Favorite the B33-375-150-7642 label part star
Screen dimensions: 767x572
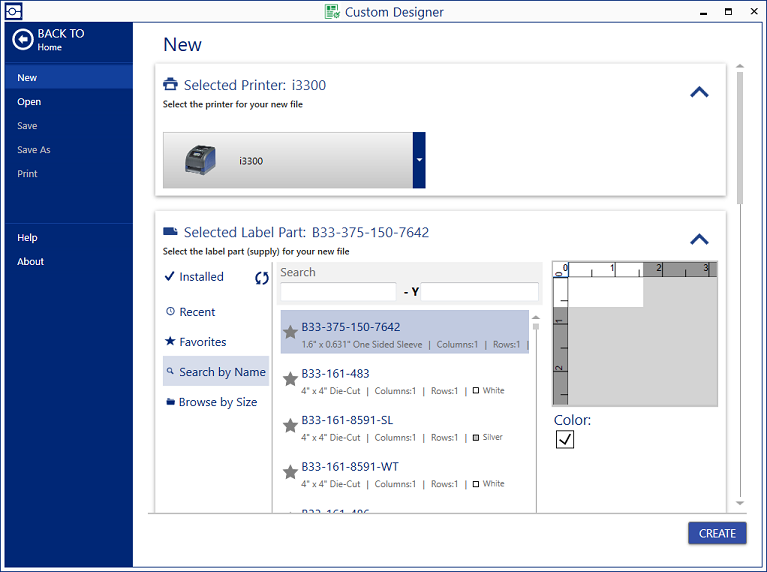290,332
